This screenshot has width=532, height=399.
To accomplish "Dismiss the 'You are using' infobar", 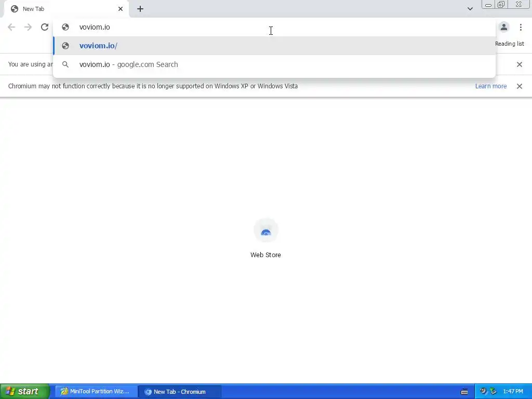I will coord(519,64).
